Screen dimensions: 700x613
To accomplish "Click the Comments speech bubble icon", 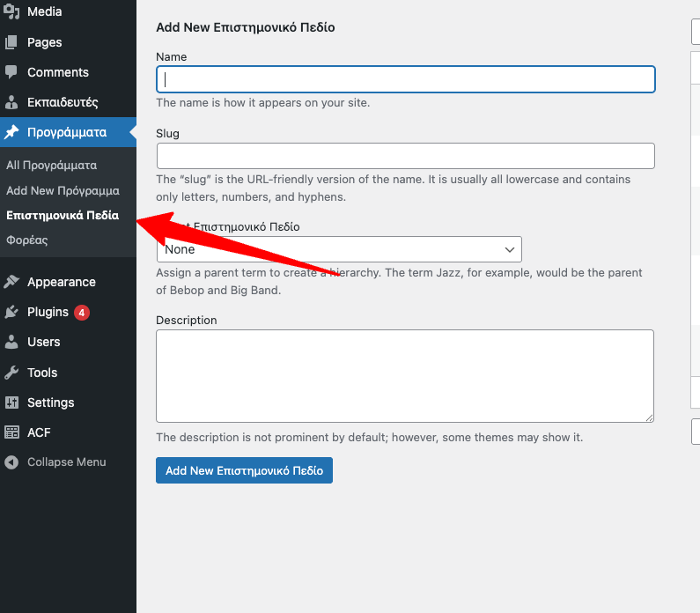I will click(x=11, y=72).
